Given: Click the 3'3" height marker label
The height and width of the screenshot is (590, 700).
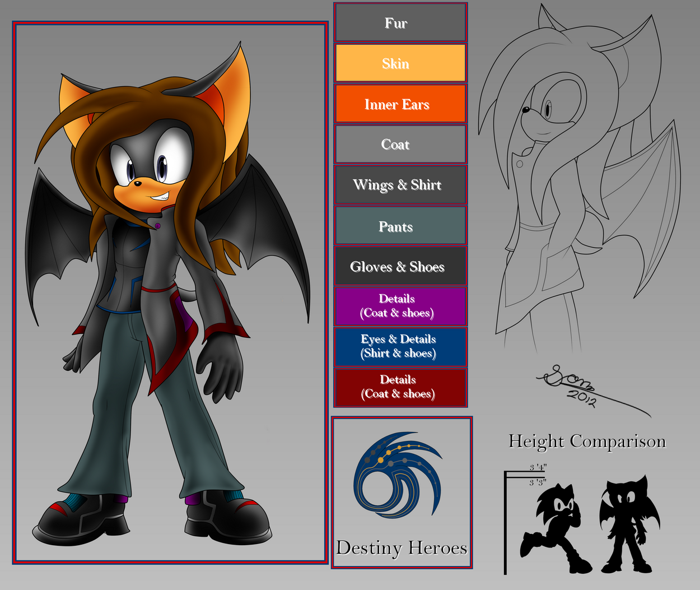Looking at the screenshot, I should pos(538,482).
